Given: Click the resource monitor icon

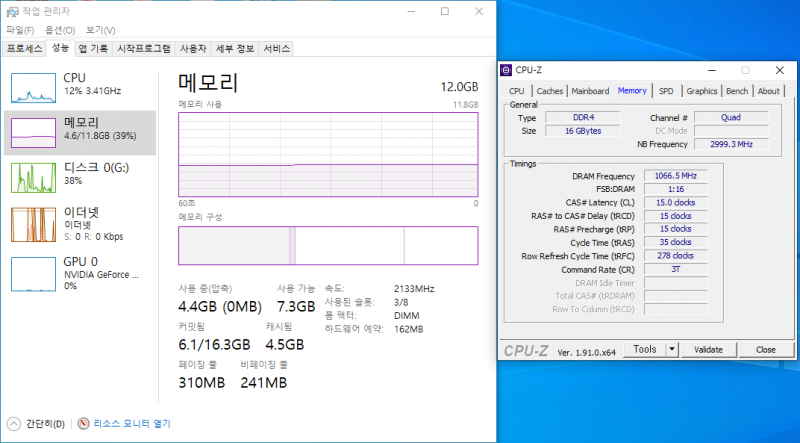Looking at the screenshot, I should pos(83,424).
